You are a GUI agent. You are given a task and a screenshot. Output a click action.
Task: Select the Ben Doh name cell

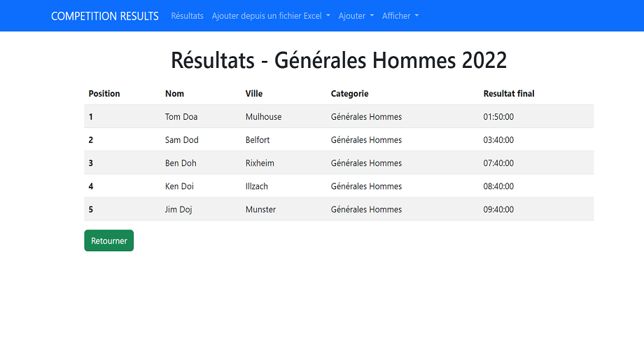pyautogui.click(x=181, y=163)
